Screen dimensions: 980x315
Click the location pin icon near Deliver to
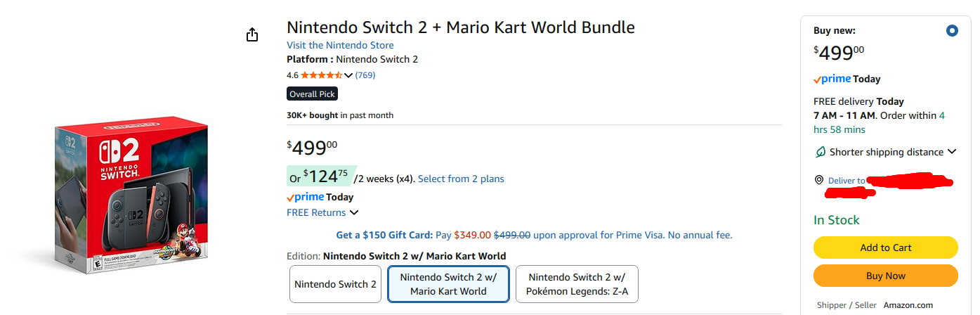coord(818,180)
